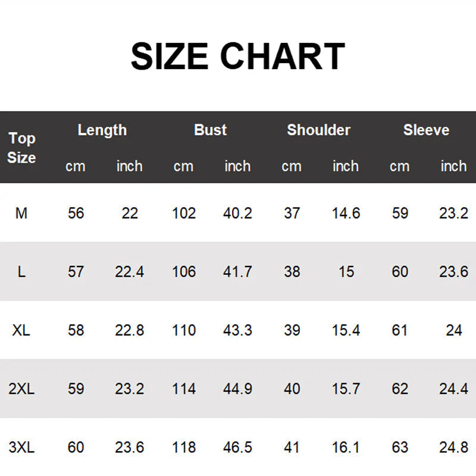Select the 43.3 inch bust cell

[x=237, y=330]
